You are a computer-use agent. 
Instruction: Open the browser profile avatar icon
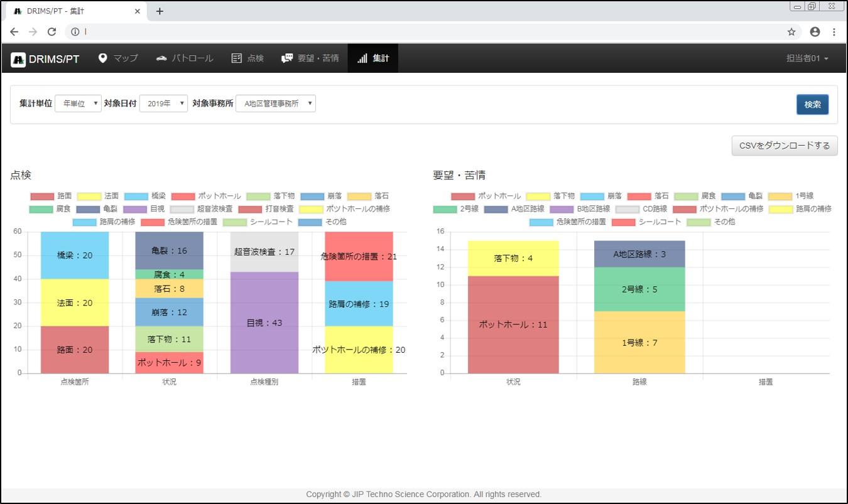[x=815, y=31]
